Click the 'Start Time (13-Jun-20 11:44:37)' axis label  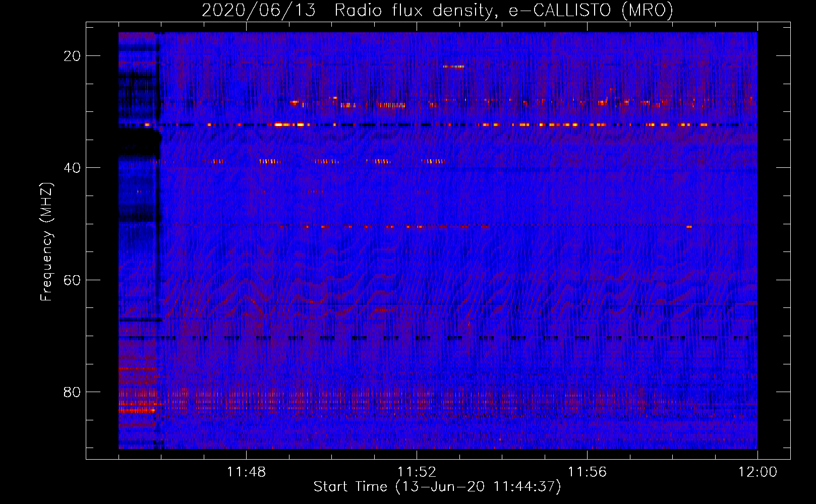pos(437,487)
